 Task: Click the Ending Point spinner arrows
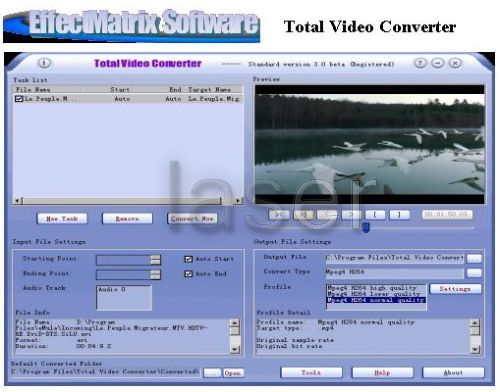[155, 274]
